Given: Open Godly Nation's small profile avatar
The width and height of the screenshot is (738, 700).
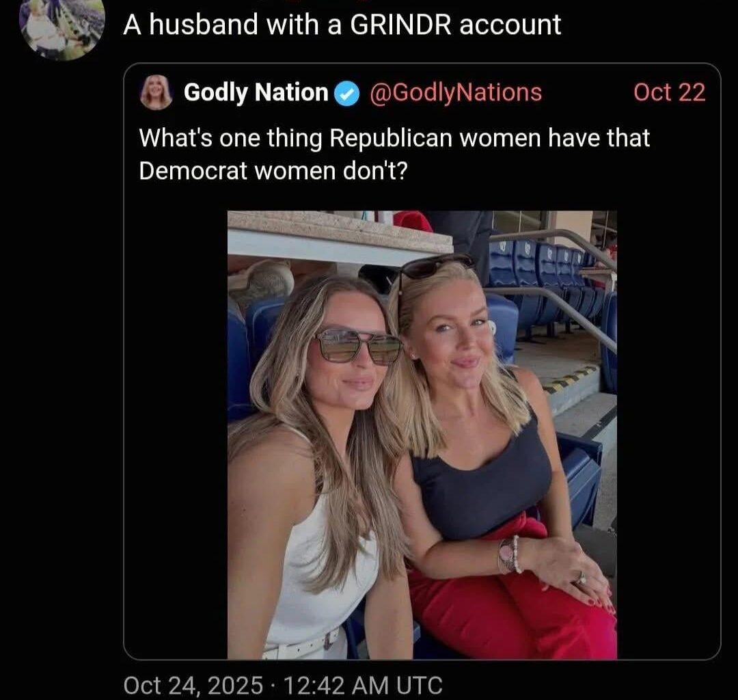Looking at the screenshot, I should tap(156, 92).
